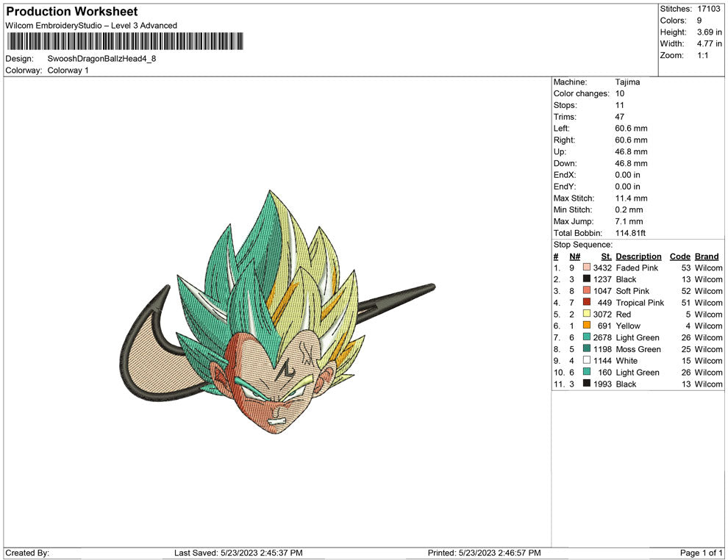Click the White 1144 color swatch
Screen dimensions: 728x560
click(x=587, y=360)
